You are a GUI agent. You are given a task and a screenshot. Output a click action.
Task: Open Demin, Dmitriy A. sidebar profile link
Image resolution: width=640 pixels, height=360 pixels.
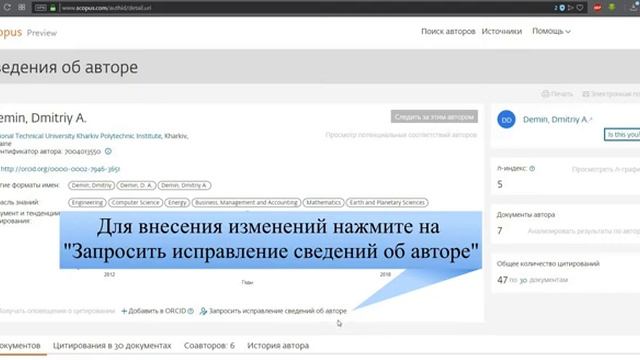coord(557,119)
